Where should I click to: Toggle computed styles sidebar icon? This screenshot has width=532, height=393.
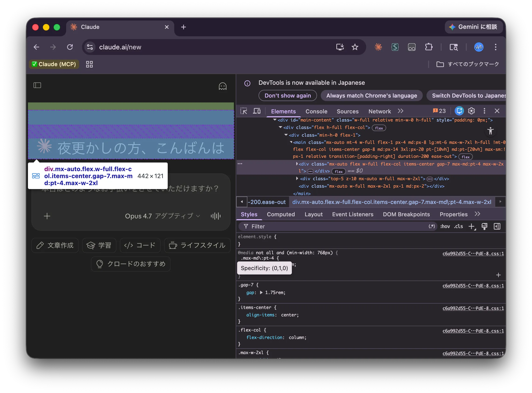(x=497, y=227)
